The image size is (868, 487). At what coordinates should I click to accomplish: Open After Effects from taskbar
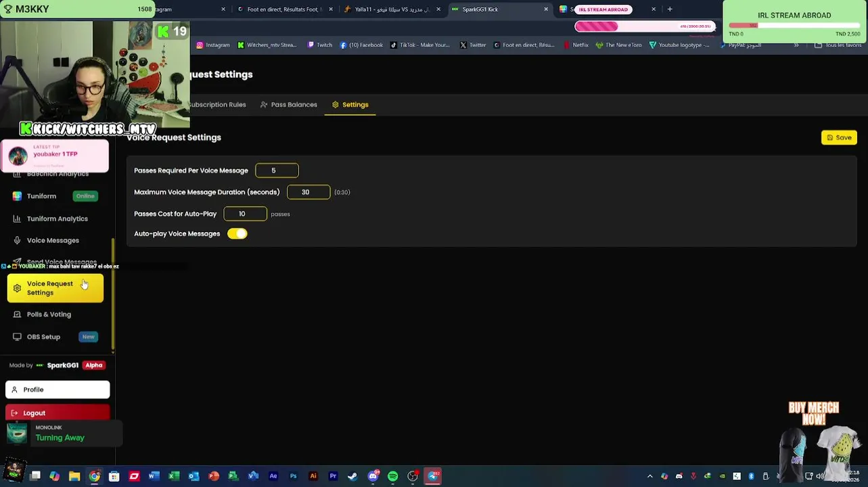click(x=273, y=476)
